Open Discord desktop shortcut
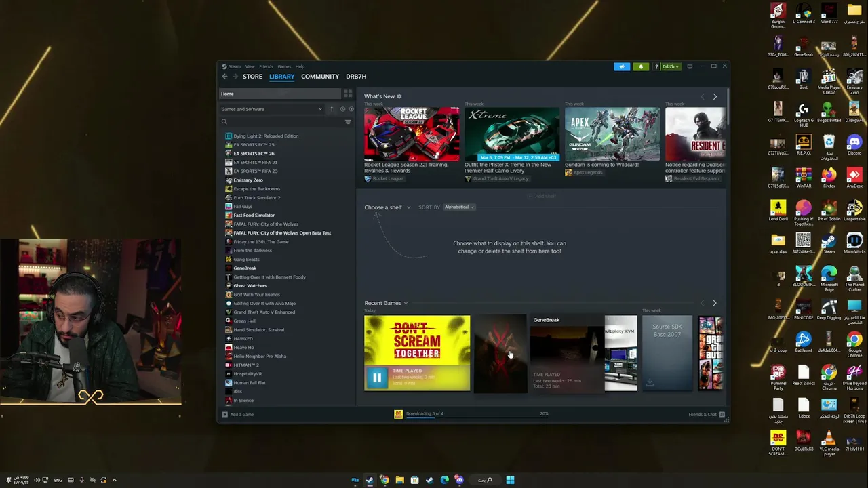The height and width of the screenshot is (488, 868). point(854,145)
